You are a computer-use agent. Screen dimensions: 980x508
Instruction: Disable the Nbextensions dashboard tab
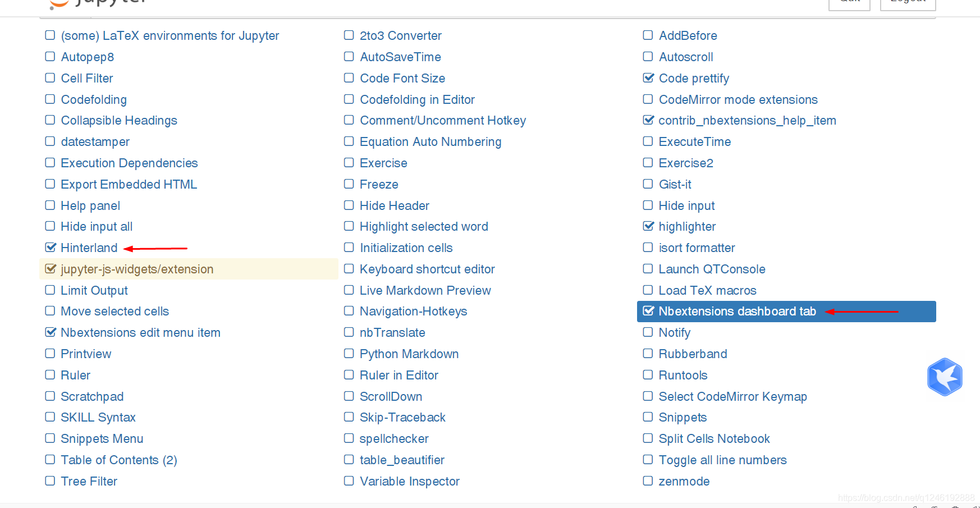649,310
